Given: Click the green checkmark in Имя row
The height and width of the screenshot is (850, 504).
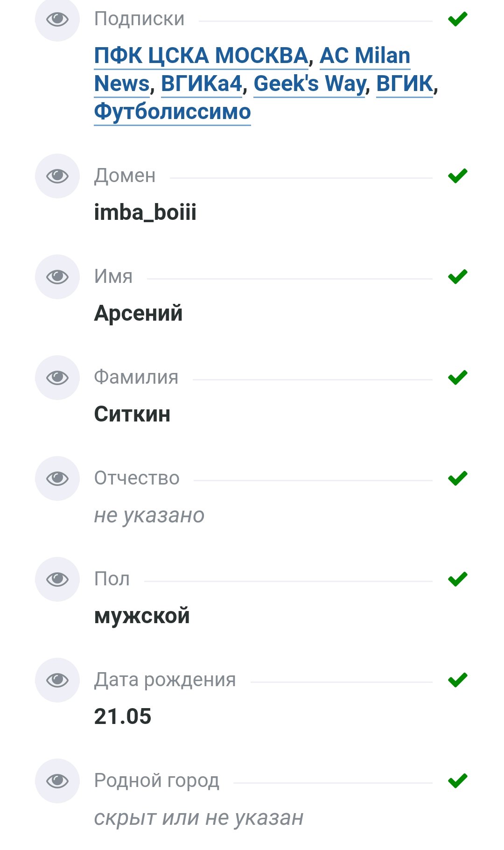Looking at the screenshot, I should point(457,277).
